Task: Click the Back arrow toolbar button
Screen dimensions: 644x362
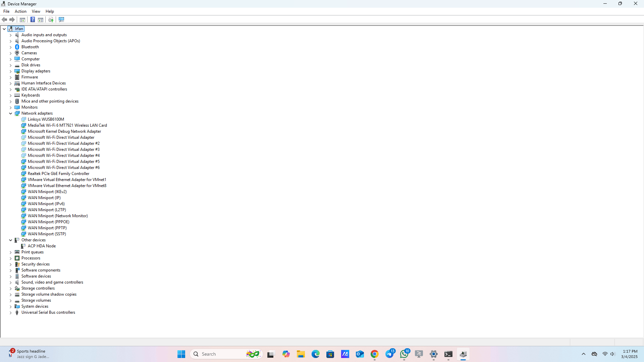Action: tap(5, 20)
